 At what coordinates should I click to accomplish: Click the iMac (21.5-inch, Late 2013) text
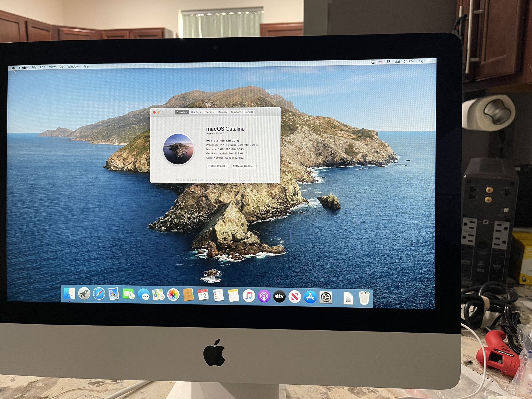pyautogui.click(x=223, y=141)
